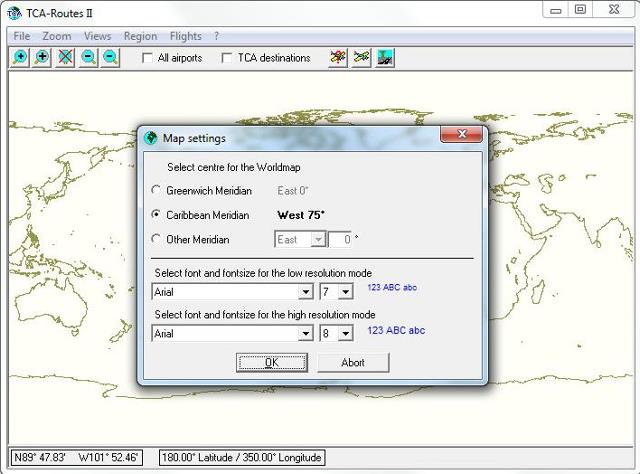Click the high resolution '123 ABC abc' preview
The image size is (640, 474).
(x=396, y=330)
